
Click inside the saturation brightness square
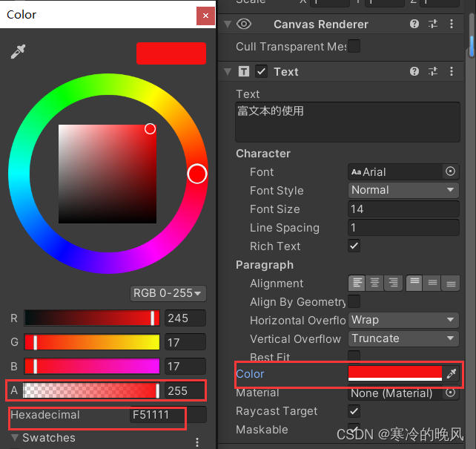pyautogui.click(x=108, y=174)
